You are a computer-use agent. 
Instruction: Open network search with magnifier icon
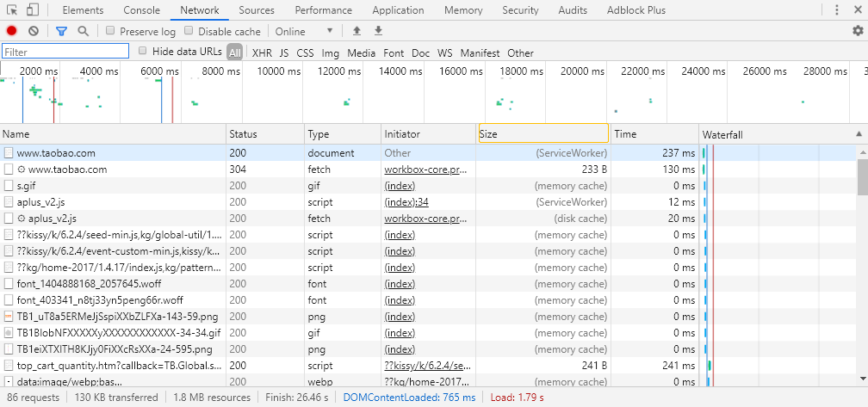[x=83, y=31]
